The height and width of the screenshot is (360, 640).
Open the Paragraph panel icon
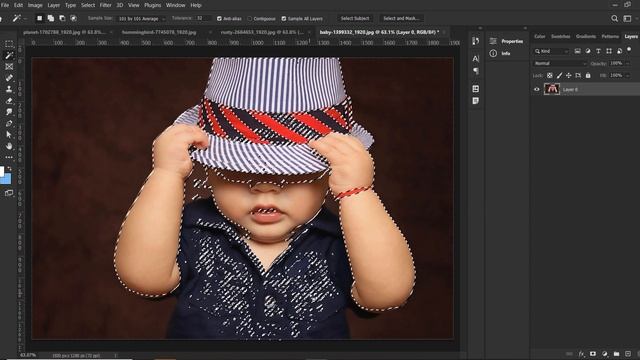coord(476,71)
